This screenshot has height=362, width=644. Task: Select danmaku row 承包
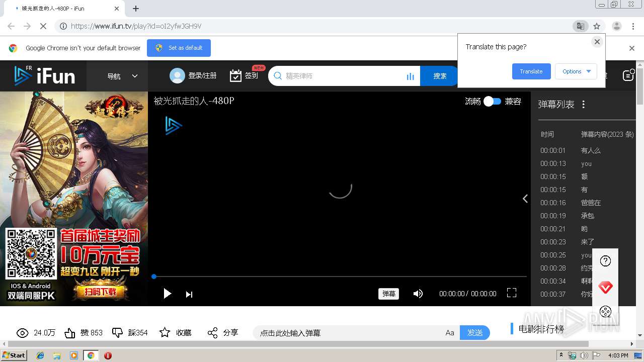(587, 216)
